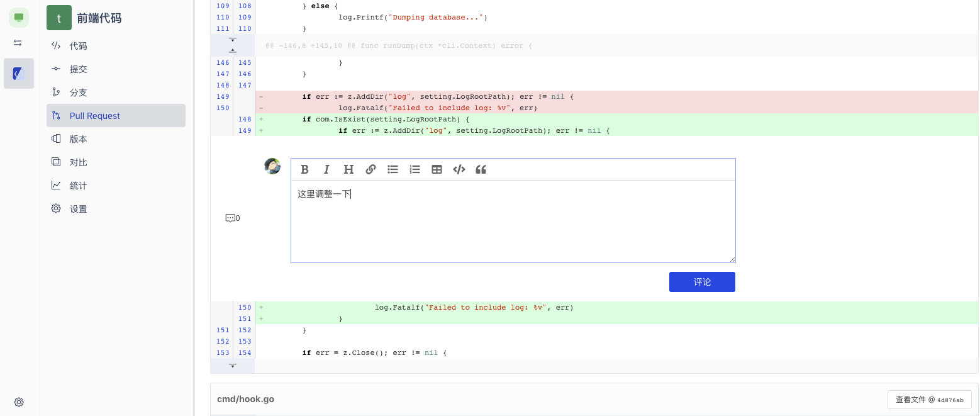Add an unordered bullet list
The width and height of the screenshot is (980, 416).
tap(393, 169)
